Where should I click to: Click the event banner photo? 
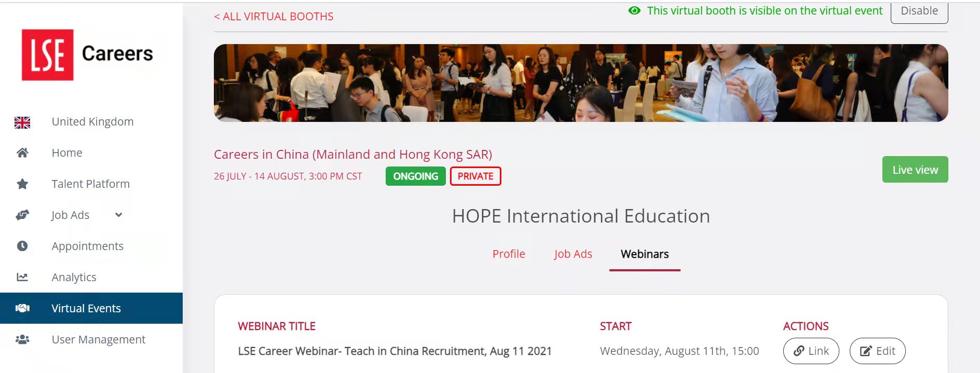coord(581,83)
